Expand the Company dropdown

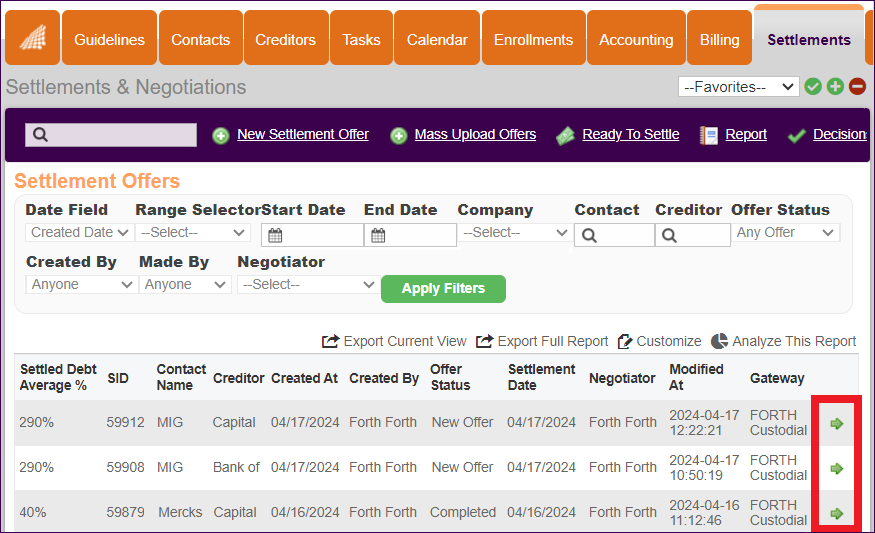(x=514, y=233)
